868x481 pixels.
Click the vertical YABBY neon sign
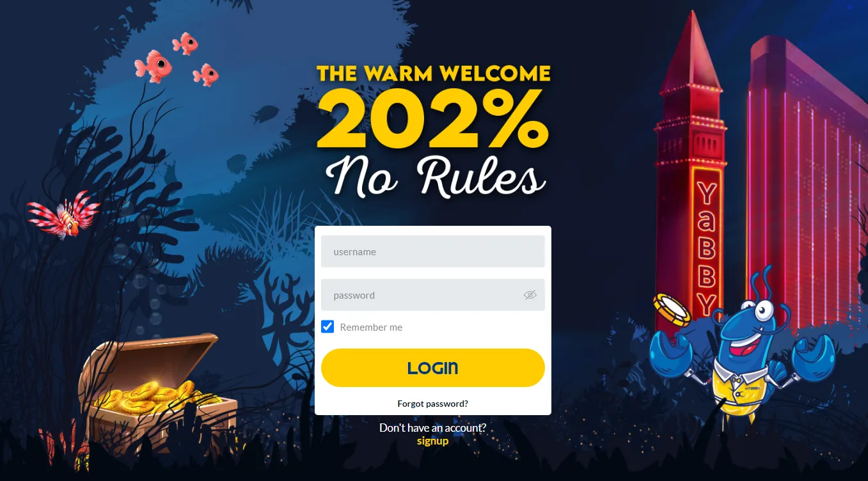tap(706, 248)
